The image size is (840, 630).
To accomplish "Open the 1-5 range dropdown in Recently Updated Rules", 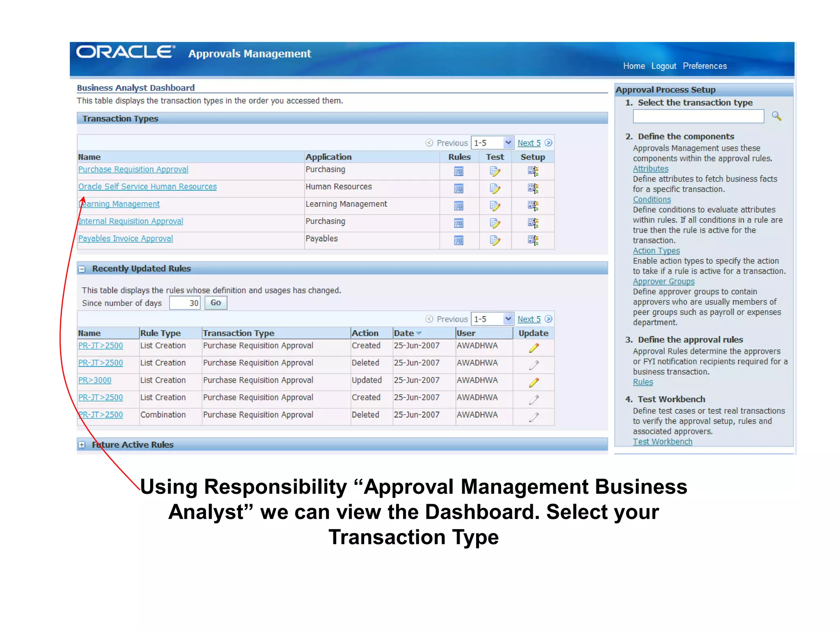I will coord(508,319).
